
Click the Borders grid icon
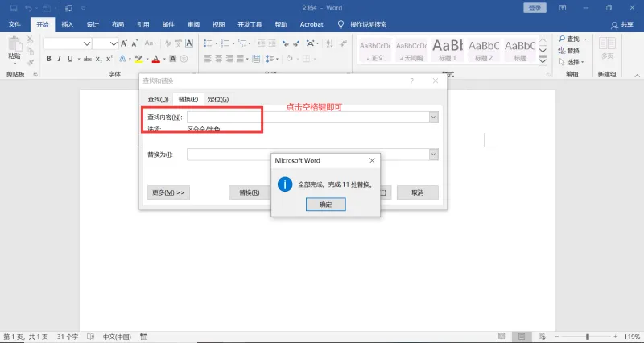(306, 59)
